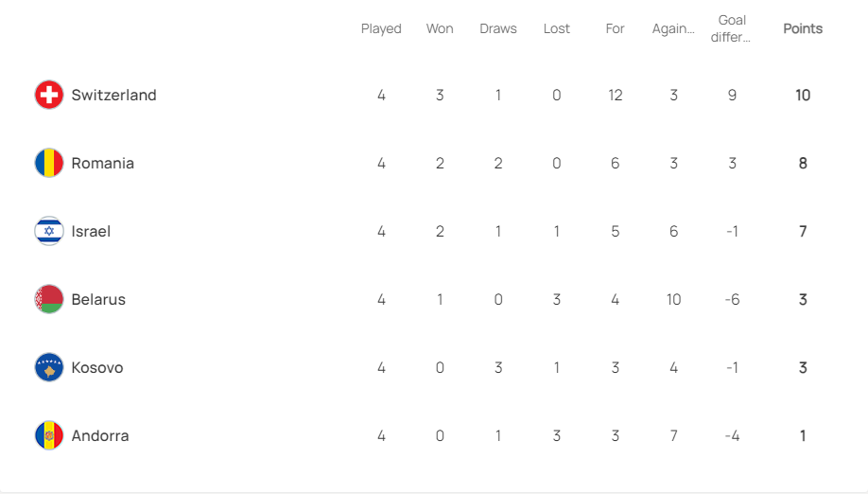
Task: Click the Lost column header
Action: [557, 28]
